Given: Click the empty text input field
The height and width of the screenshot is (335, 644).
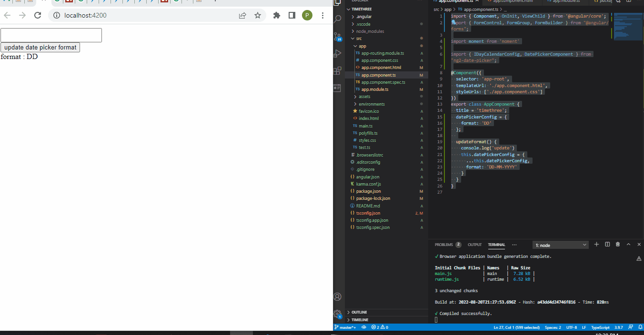Looking at the screenshot, I should click(x=51, y=35).
